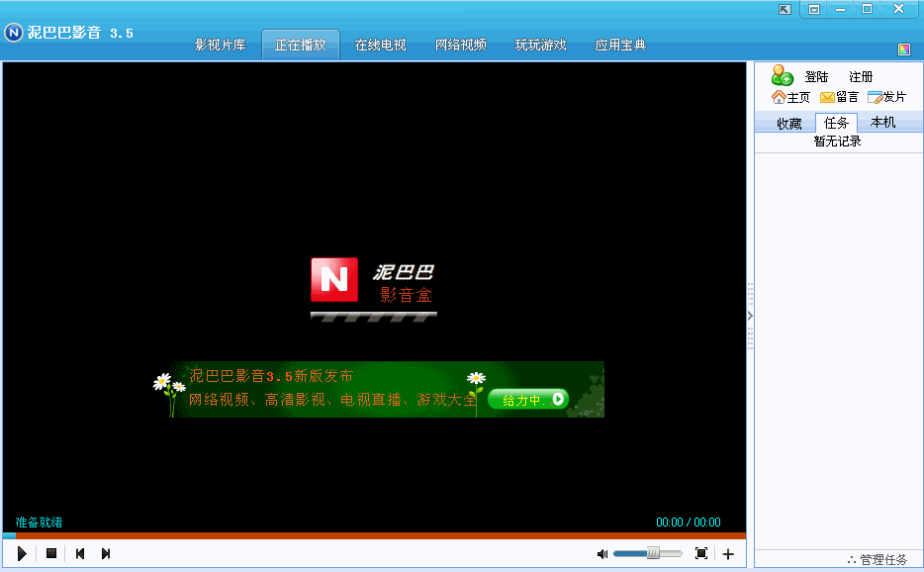The image size is (924, 572).
Task: Switch to 收藏 favorites tab
Action: [x=789, y=124]
